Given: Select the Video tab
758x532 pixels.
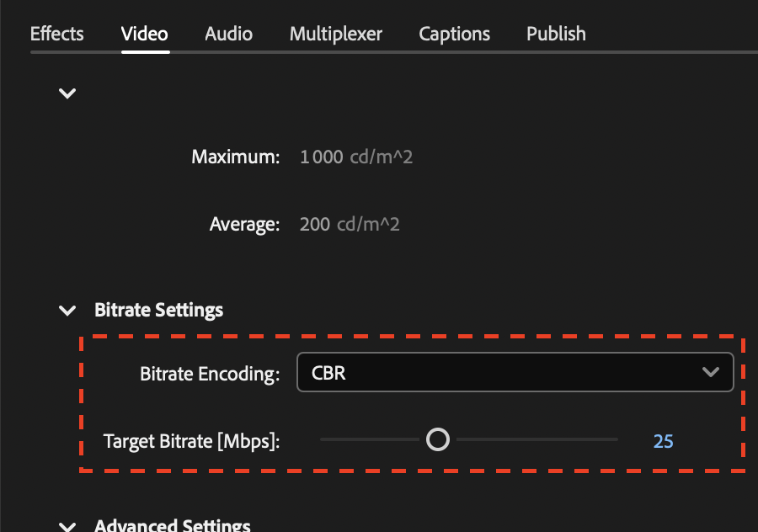Looking at the screenshot, I should [x=144, y=34].
